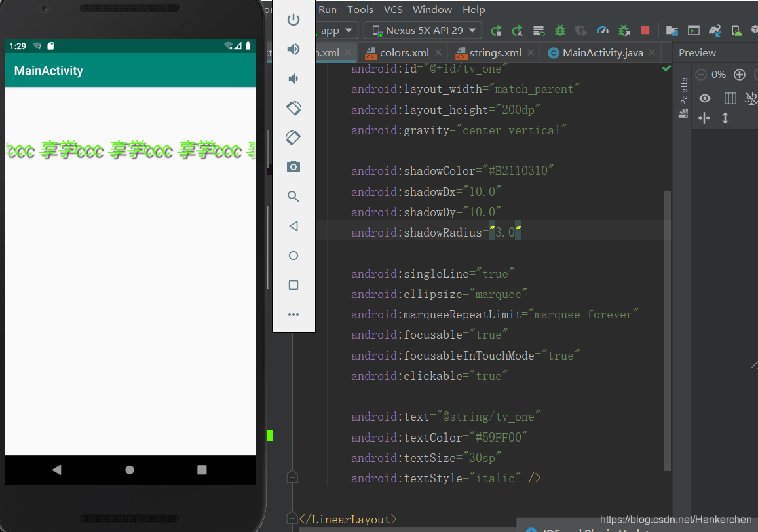
Task: Open the emulator extended controls (three dots)
Action: pos(294,314)
